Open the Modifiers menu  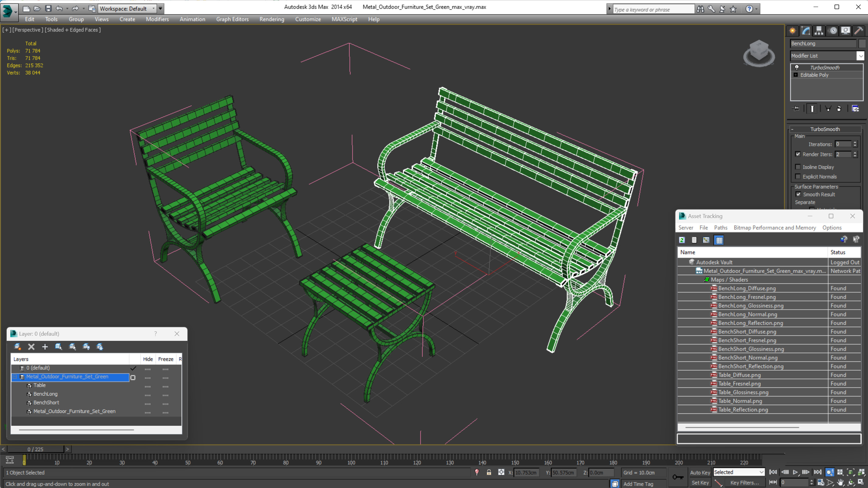tap(157, 19)
